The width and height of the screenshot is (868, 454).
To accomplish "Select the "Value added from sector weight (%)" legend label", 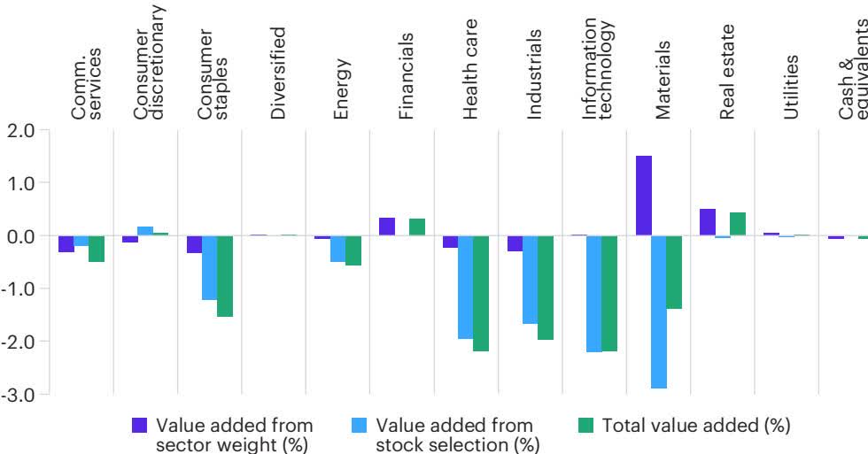I will pyautogui.click(x=234, y=435).
